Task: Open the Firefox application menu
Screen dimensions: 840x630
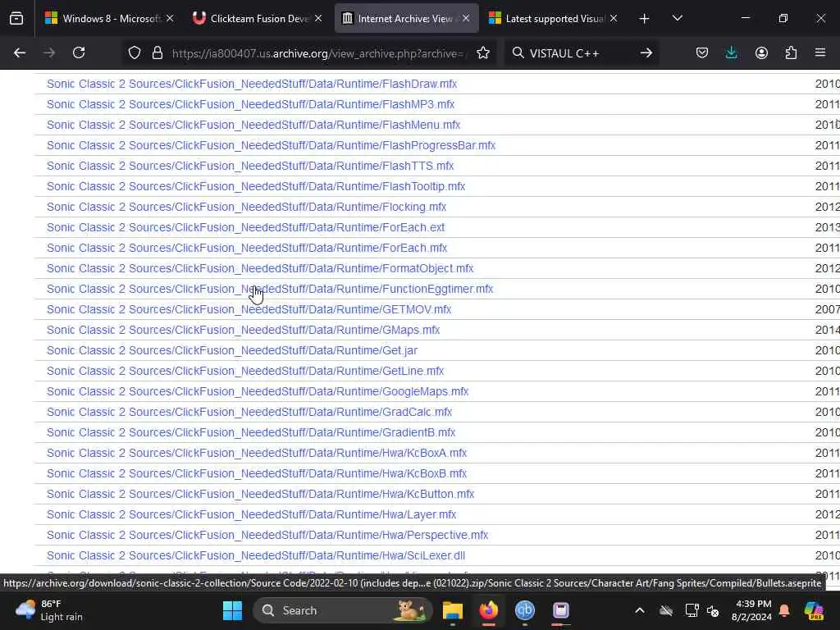Action: point(820,53)
